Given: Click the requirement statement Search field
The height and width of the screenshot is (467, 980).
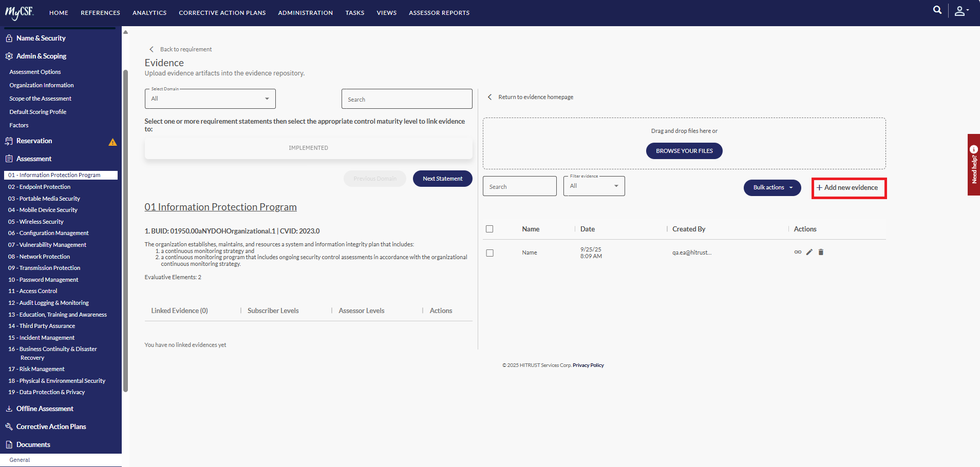Looking at the screenshot, I should click(406, 99).
